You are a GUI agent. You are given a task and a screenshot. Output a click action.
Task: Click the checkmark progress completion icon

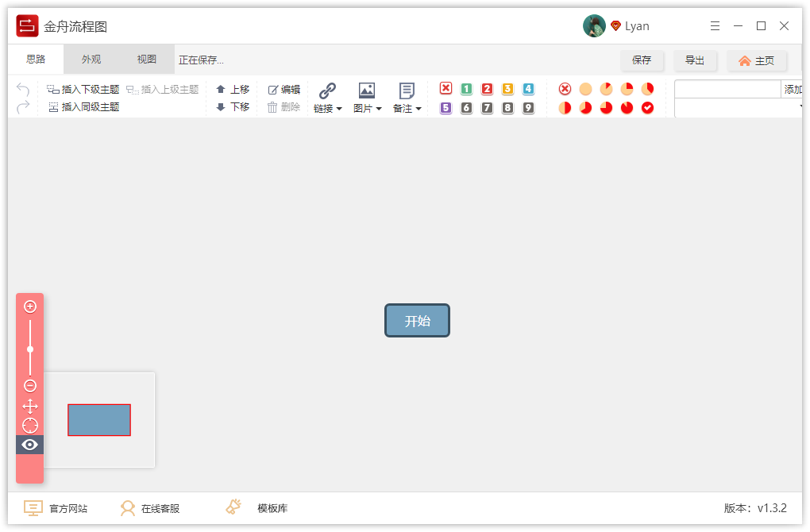click(x=647, y=107)
